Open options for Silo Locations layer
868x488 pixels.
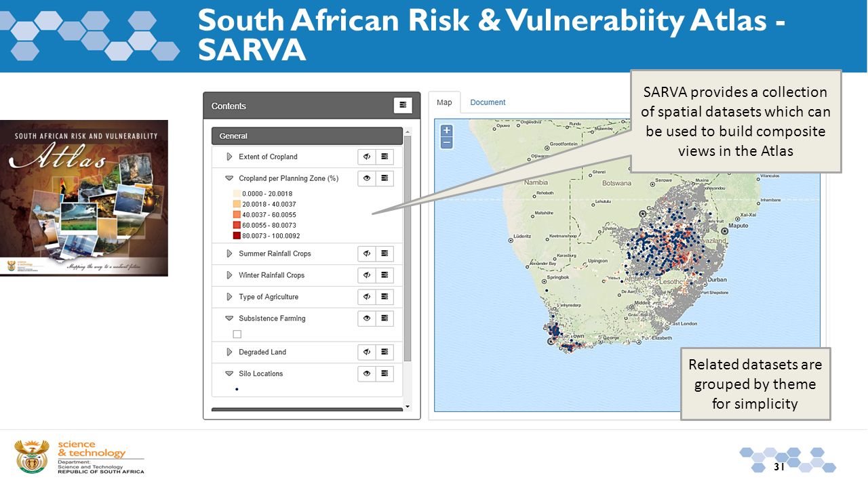point(384,373)
